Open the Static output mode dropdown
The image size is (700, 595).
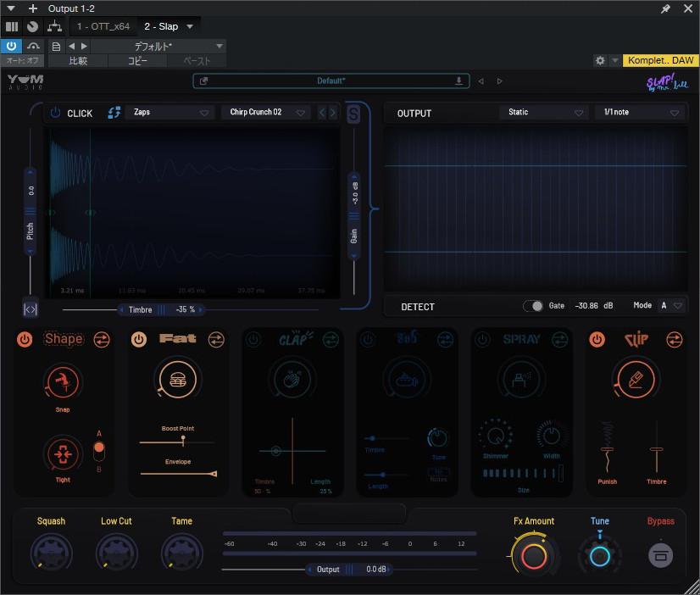click(543, 113)
